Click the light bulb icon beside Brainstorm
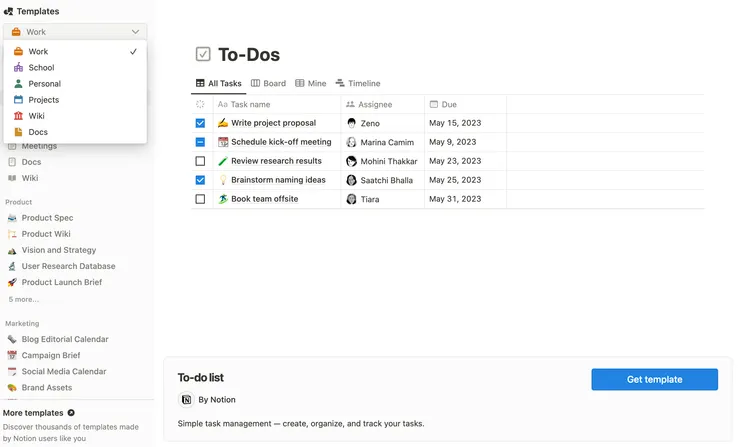Screen dimensions: 740x447 (223, 180)
